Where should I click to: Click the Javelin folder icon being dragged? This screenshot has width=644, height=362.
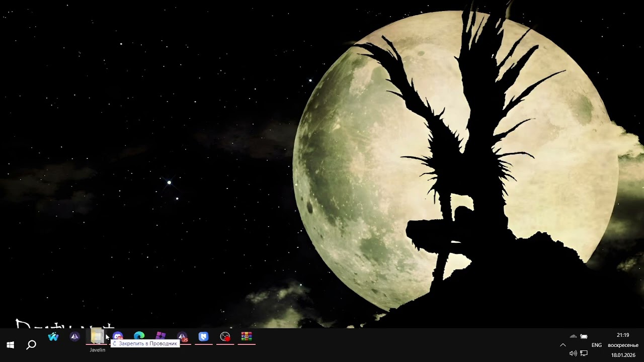tap(97, 336)
